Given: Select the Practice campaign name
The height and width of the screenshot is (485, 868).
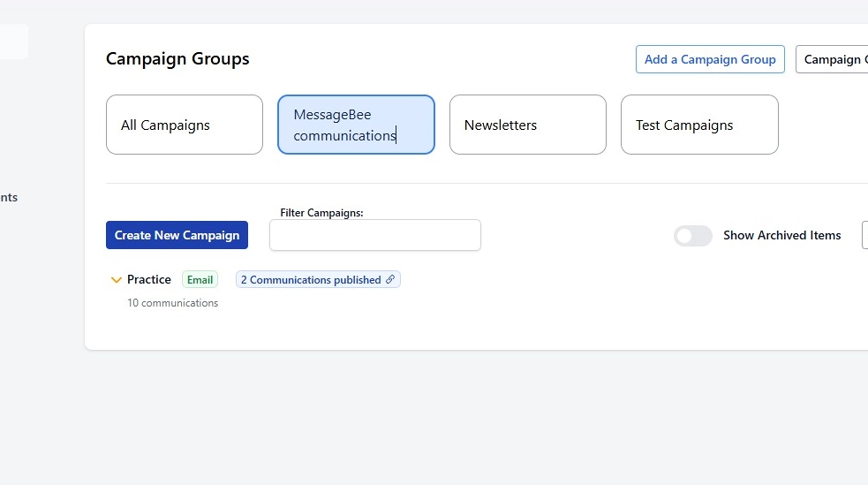Looking at the screenshot, I should [x=149, y=280].
